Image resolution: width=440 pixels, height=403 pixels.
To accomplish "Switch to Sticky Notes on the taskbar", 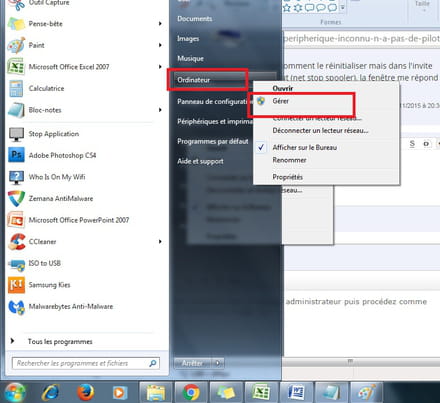I will pyautogui.click(x=226, y=392).
